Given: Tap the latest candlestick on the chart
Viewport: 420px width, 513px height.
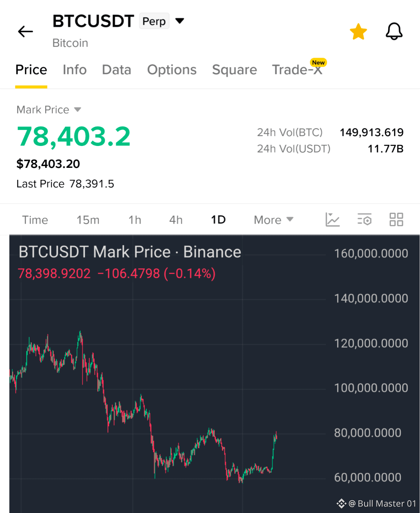Looking at the screenshot, I should pyautogui.click(x=276, y=436).
